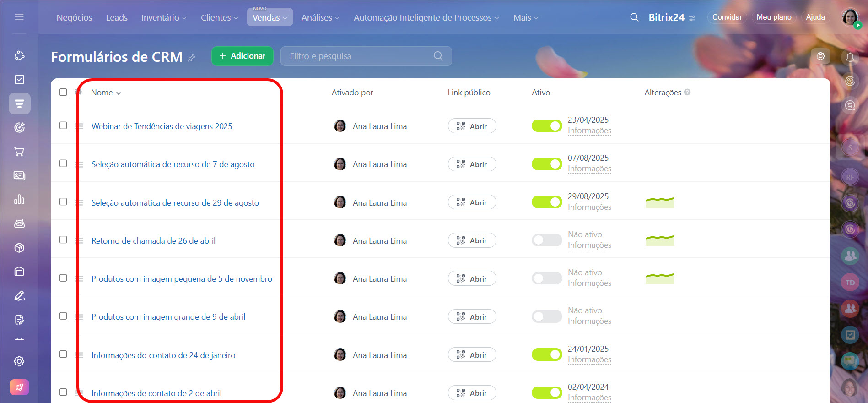Pin the Formulários de CRM page
868x403 pixels.
[192, 58]
